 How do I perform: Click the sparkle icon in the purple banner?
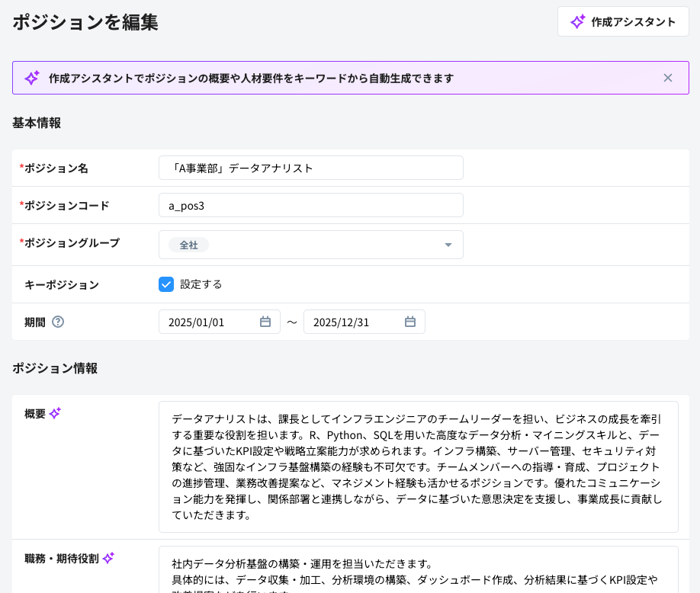tap(31, 77)
